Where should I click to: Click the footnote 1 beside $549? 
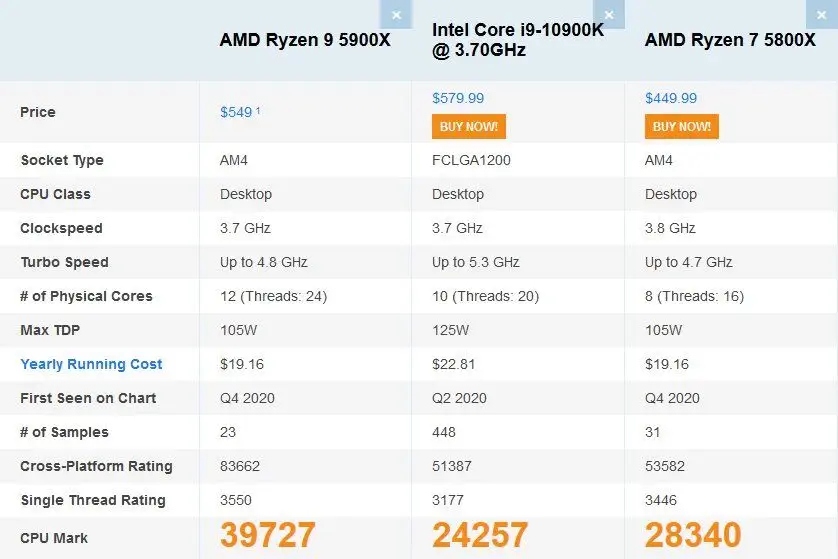(x=258, y=110)
